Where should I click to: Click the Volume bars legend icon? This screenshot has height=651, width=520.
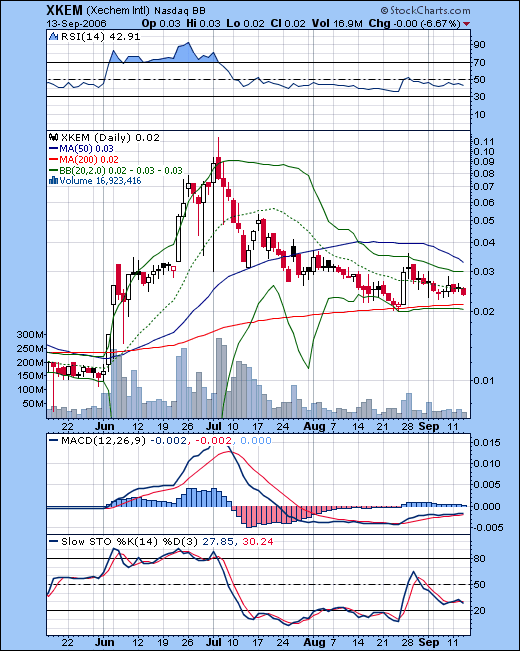coord(53,181)
